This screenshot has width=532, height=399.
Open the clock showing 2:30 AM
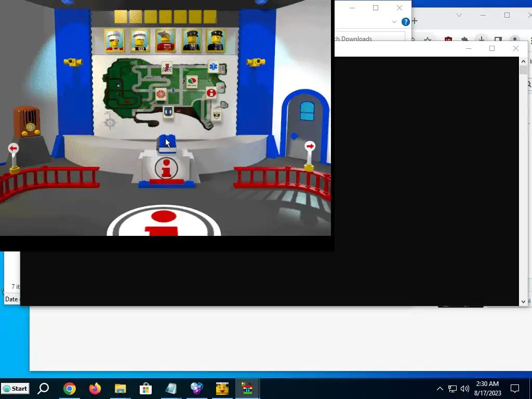[487, 389]
